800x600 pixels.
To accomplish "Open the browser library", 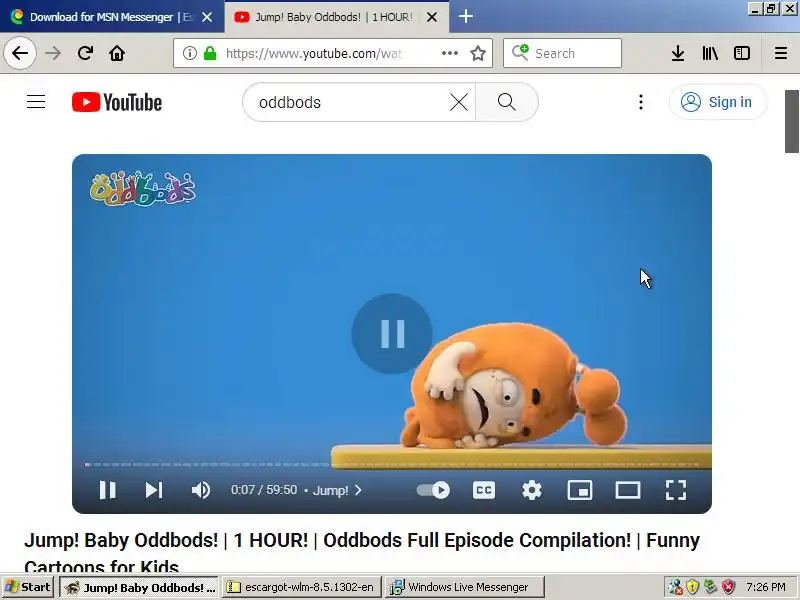I will click(710, 53).
